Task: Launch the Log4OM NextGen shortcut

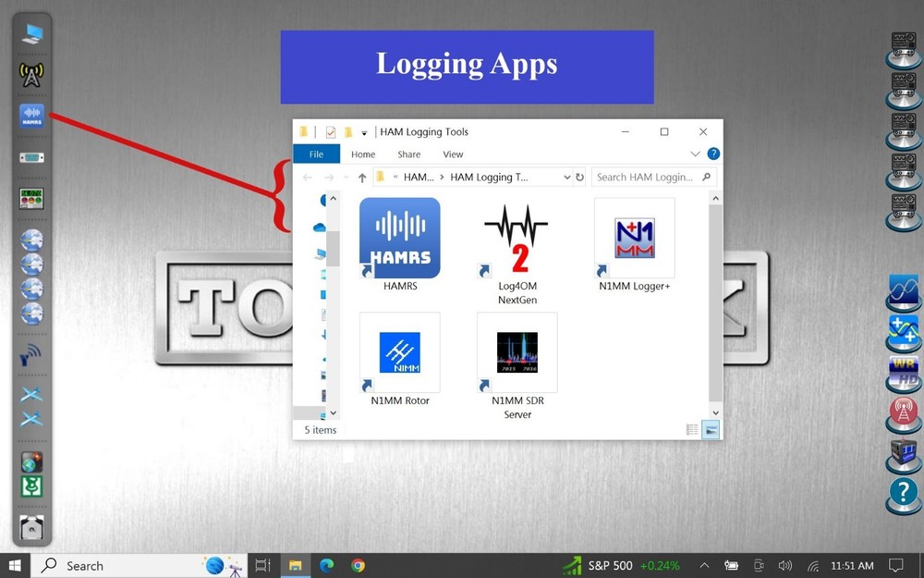Action: point(517,239)
